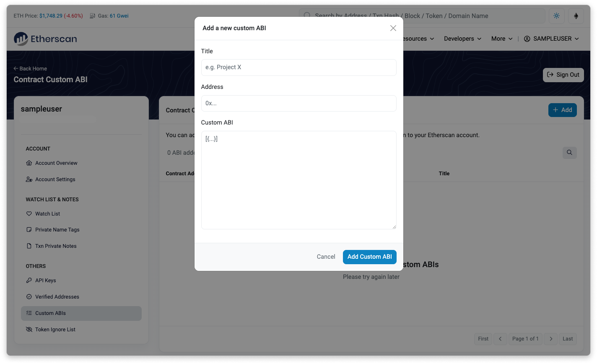Click the Etherscan logo
Screen dimensions: 597x364
point(45,39)
